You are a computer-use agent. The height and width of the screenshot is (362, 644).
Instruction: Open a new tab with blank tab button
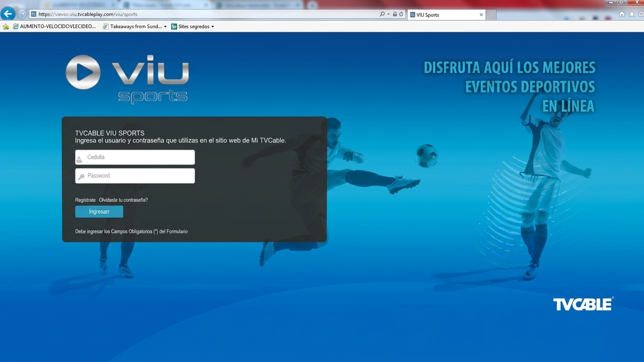click(491, 15)
